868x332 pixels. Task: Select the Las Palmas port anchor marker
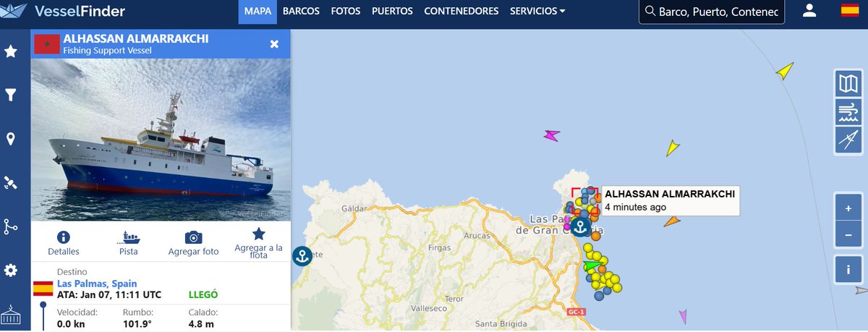579,227
